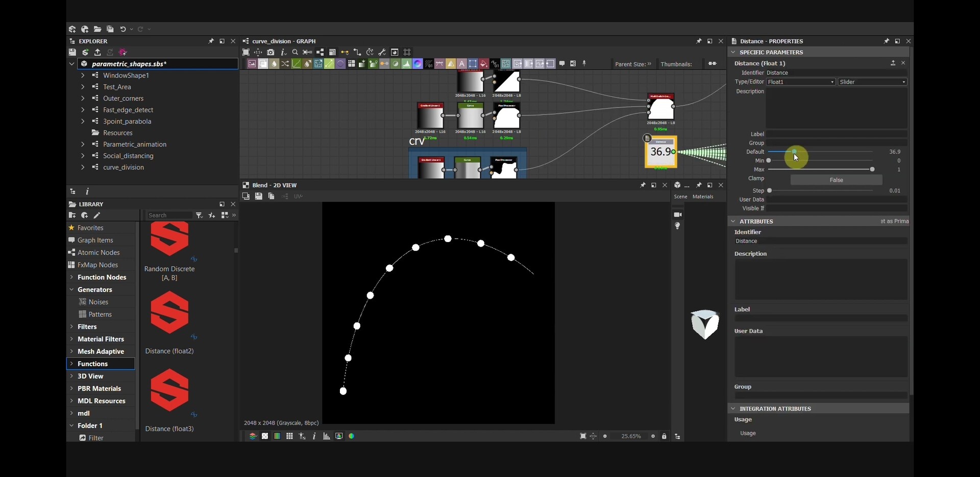This screenshot has width=980, height=477.
Task: Switch to the Materials tab
Action: tap(703, 197)
